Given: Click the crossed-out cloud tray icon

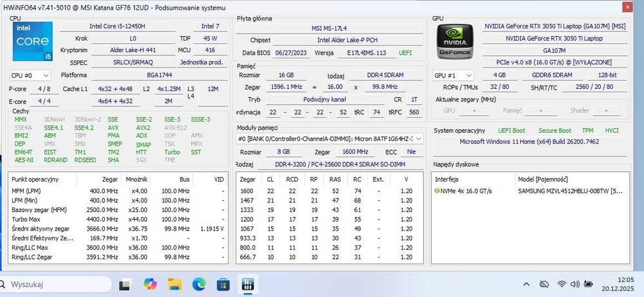Looking at the screenshot, I should (x=544, y=284).
